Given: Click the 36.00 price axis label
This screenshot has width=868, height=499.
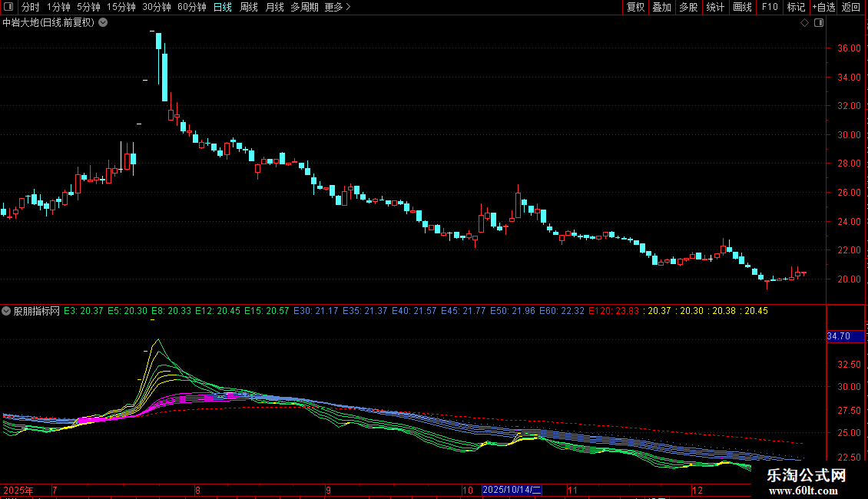Looking at the screenshot, I should pos(849,48).
